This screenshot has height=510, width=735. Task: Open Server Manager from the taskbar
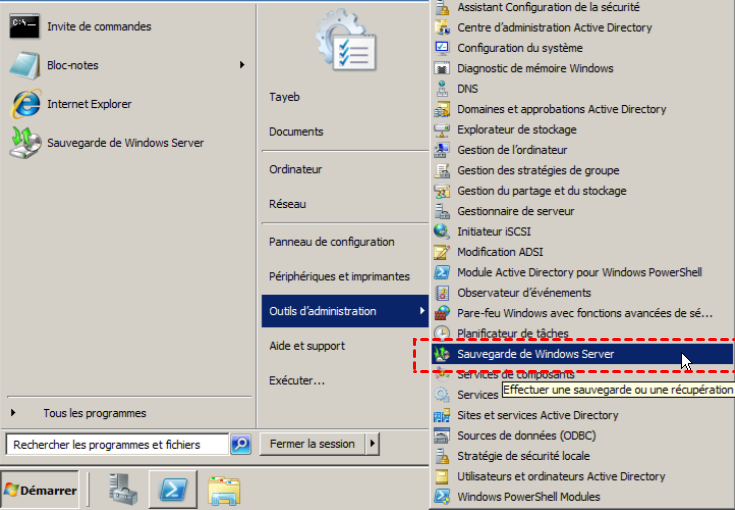coord(123,490)
